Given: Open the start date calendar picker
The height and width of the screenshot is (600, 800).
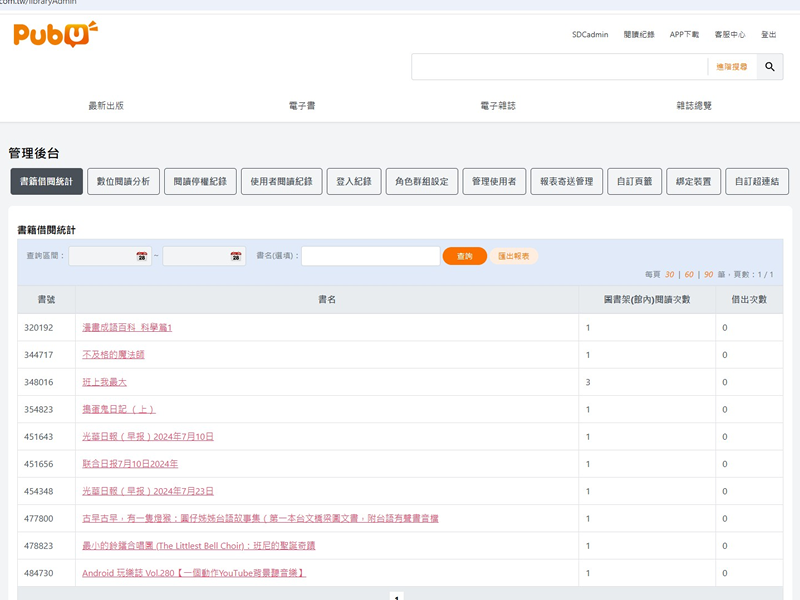Looking at the screenshot, I should click(142, 256).
